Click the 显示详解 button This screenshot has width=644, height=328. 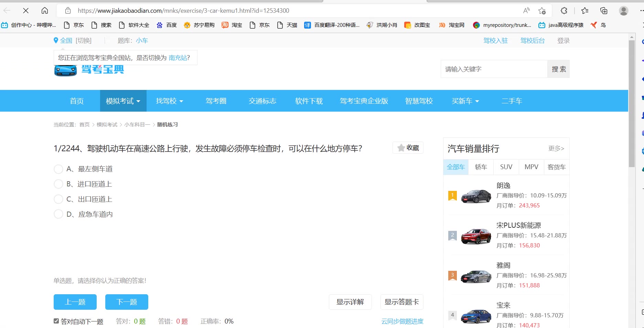coord(350,302)
